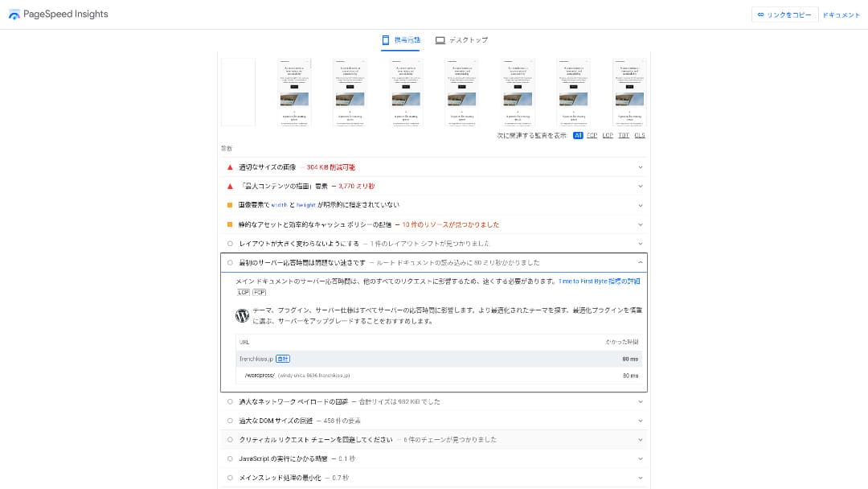Click red triangle beside 適切なサイズの画像
This screenshot has height=489, width=868.
(x=230, y=167)
